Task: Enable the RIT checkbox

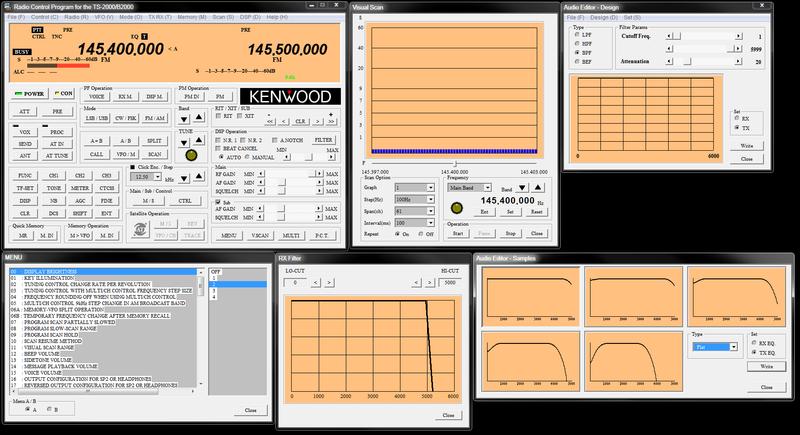Action: 218,116
